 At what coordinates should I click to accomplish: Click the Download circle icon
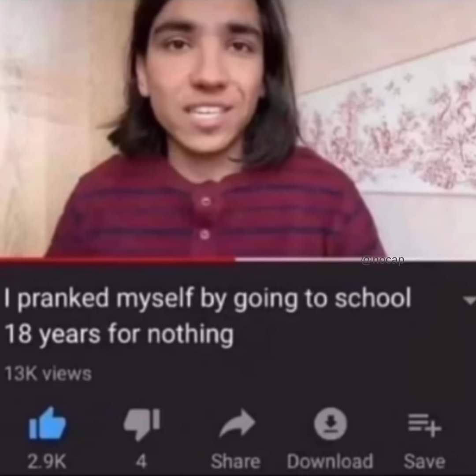tap(330, 423)
